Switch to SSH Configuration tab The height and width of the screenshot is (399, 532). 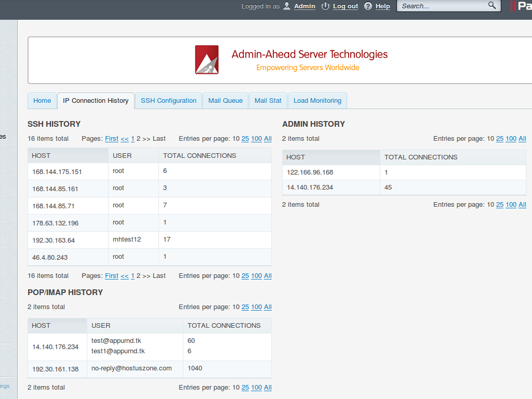(169, 101)
